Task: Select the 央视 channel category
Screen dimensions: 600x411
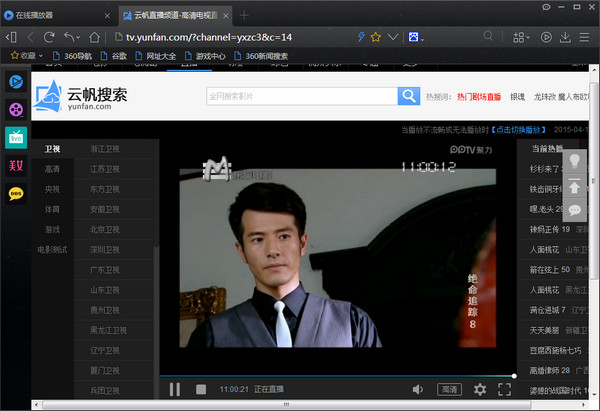Action: [52, 189]
